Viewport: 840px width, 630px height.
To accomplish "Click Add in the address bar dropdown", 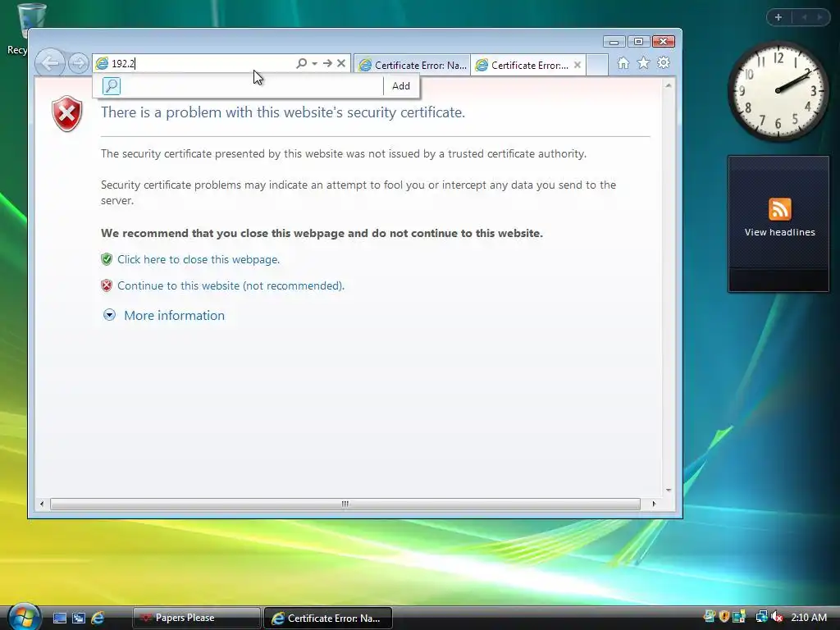I will pos(400,85).
